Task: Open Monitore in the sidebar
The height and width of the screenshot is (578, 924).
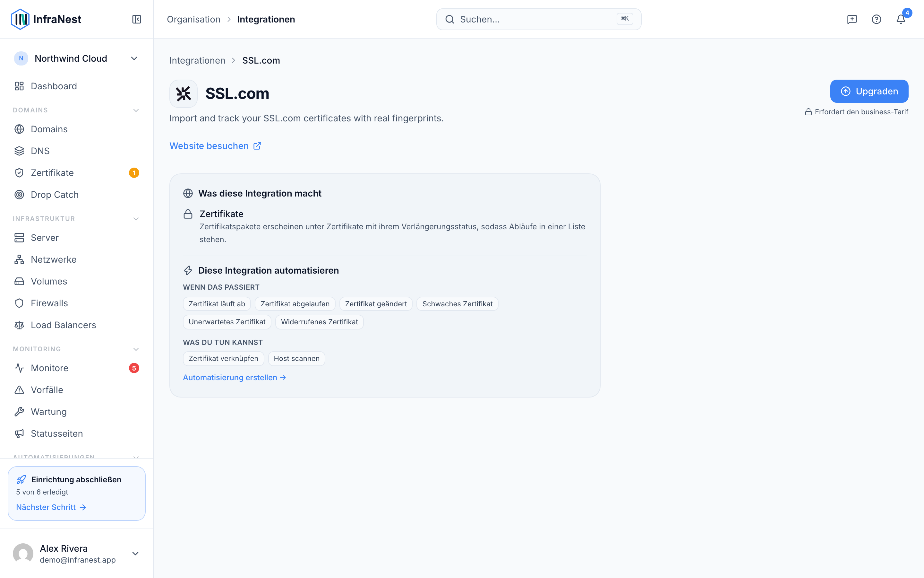Action: 76,368
